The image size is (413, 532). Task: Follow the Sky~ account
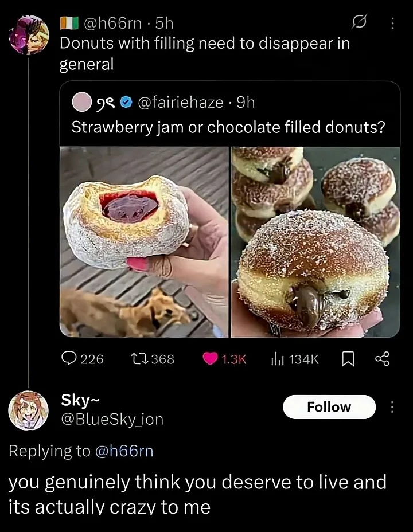pos(329,407)
